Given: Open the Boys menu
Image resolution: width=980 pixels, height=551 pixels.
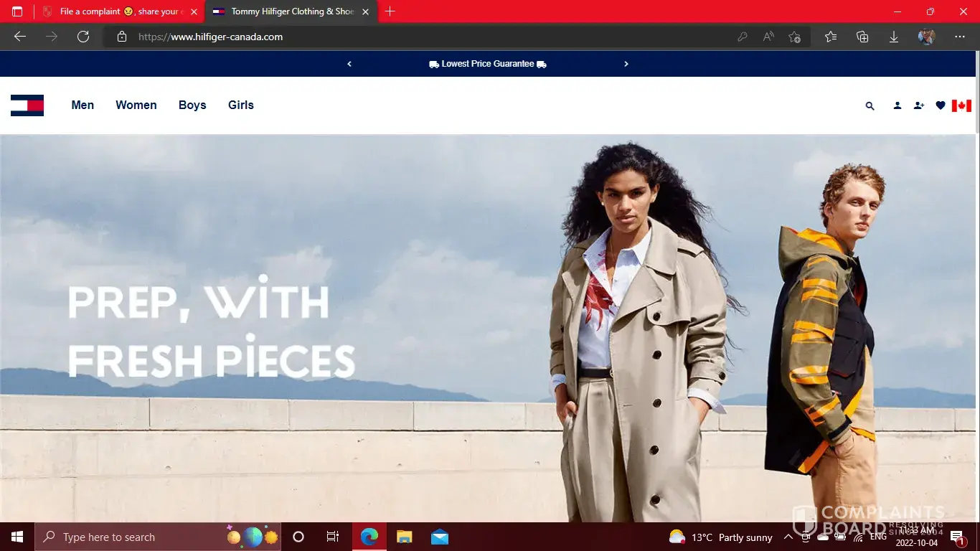Looking at the screenshot, I should [192, 105].
